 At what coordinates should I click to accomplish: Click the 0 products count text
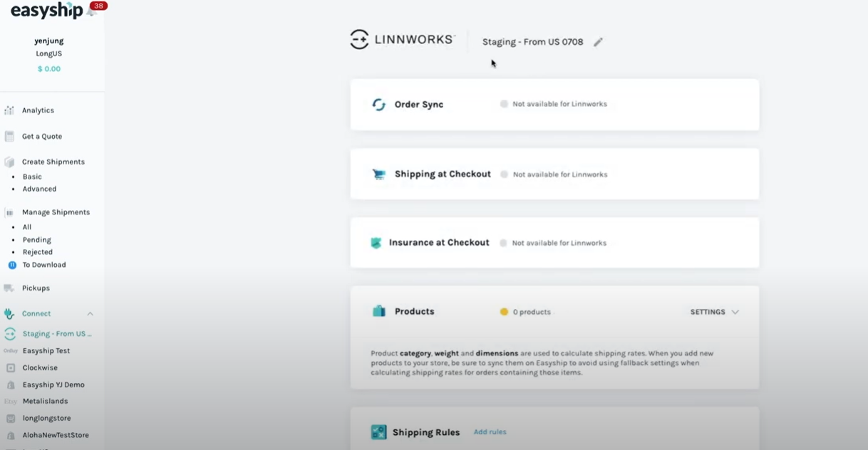pos(532,312)
